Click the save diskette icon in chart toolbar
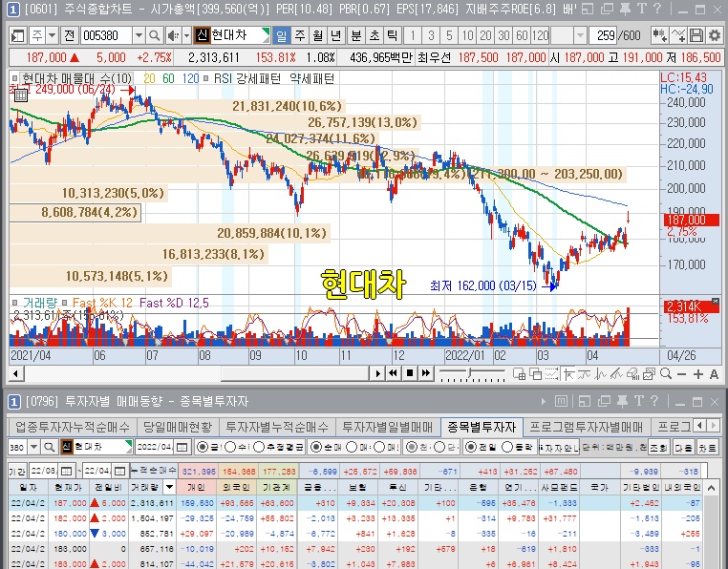728x569 pixels. coord(696,35)
